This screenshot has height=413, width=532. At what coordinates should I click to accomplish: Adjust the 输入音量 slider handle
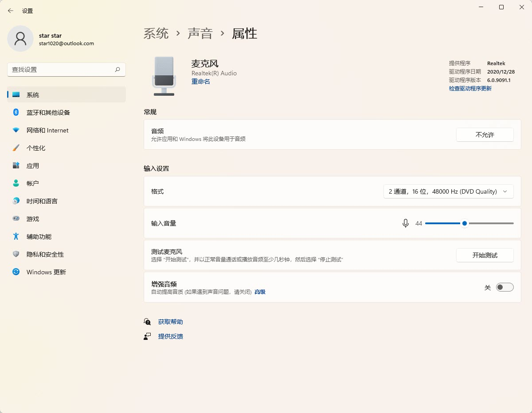point(464,223)
